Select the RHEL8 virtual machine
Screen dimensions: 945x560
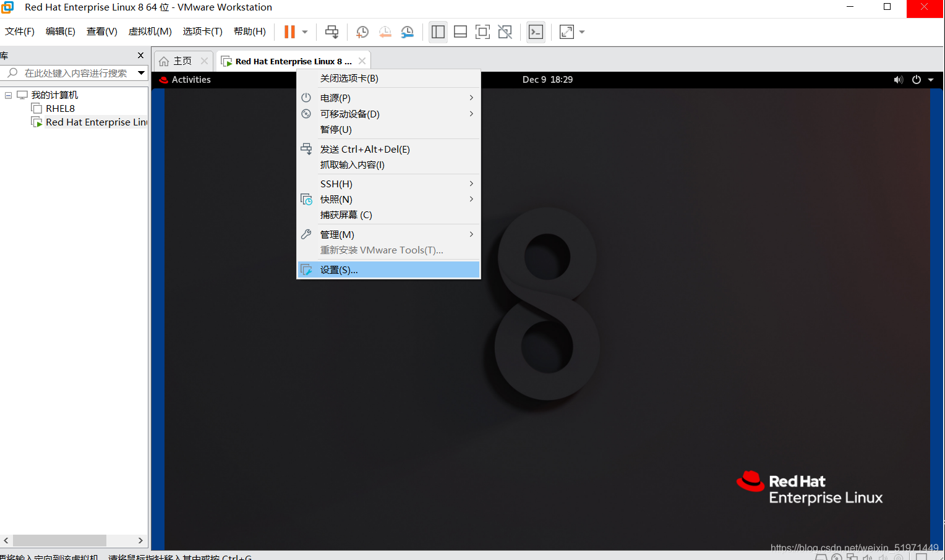[x=60, y=109]
